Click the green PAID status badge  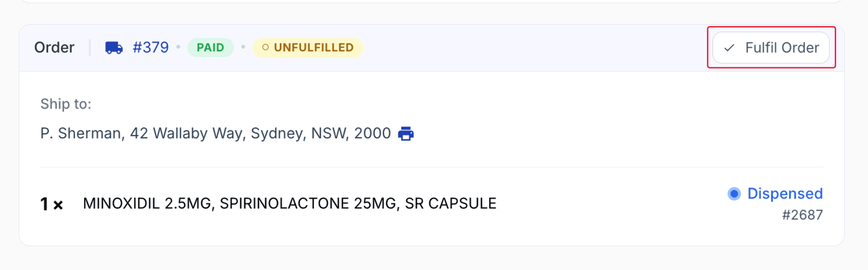[210, 48]
